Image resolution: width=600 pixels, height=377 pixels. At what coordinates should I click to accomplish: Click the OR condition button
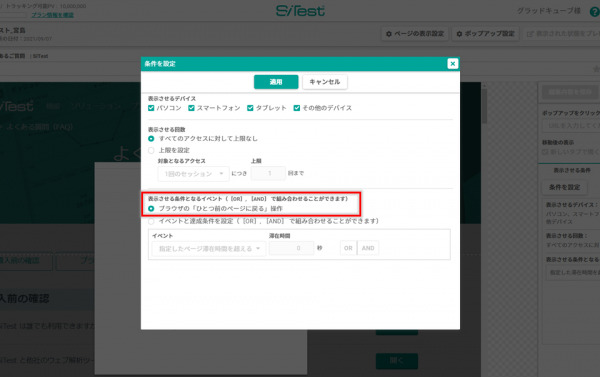point(348,248)
